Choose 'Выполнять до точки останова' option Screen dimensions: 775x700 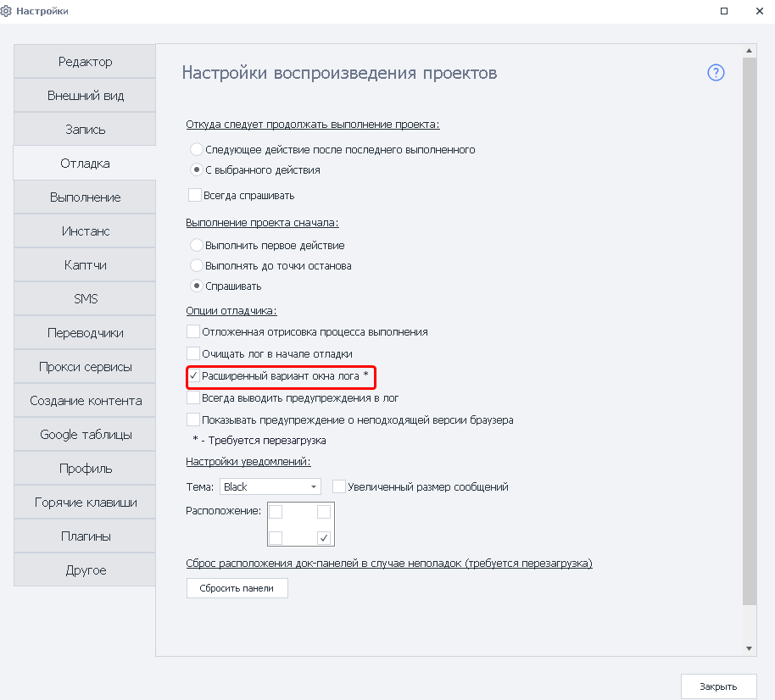tap(197, 265)
